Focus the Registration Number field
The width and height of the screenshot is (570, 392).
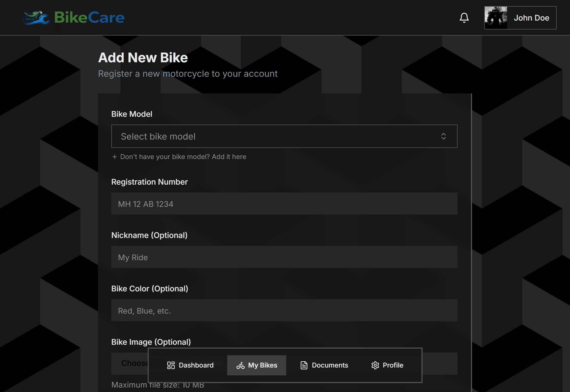point(284,204)
